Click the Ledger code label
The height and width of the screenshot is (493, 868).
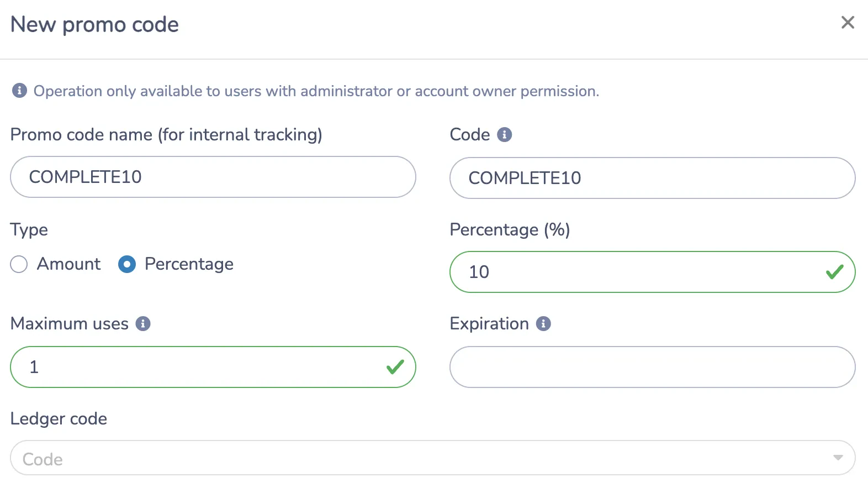[x=59, y=419]
